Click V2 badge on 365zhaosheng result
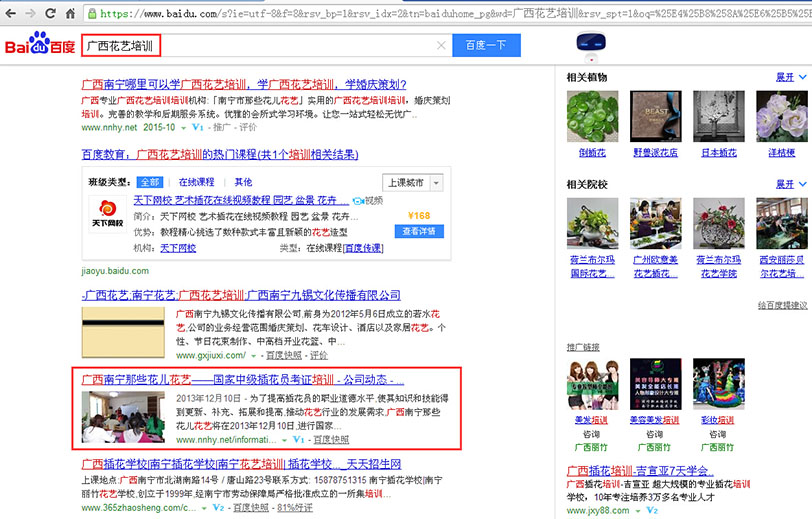812x519 pixels. point(219,508)
